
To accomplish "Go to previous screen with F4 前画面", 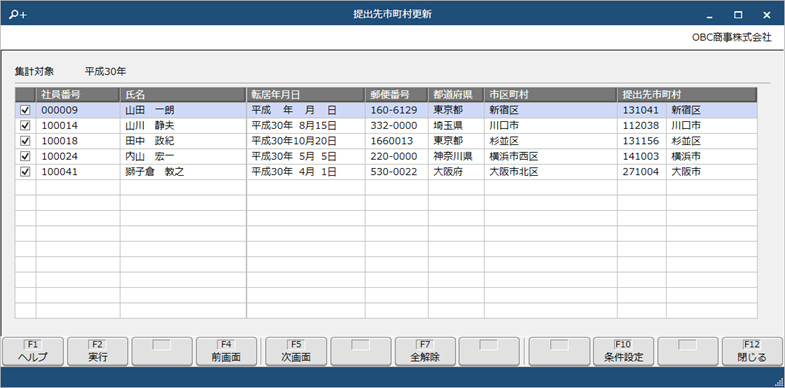I will [x=226, y=351].
